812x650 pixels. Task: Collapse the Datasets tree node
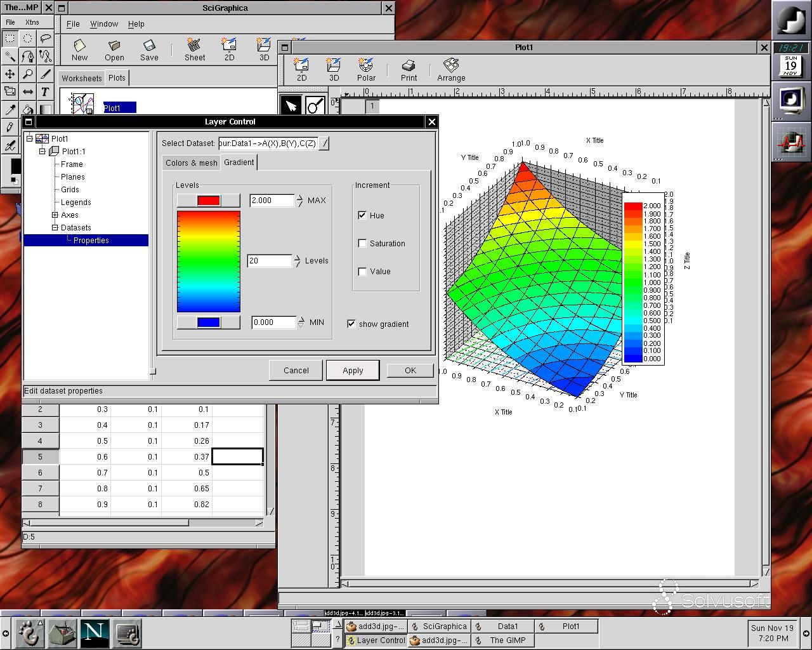(55, 227)
